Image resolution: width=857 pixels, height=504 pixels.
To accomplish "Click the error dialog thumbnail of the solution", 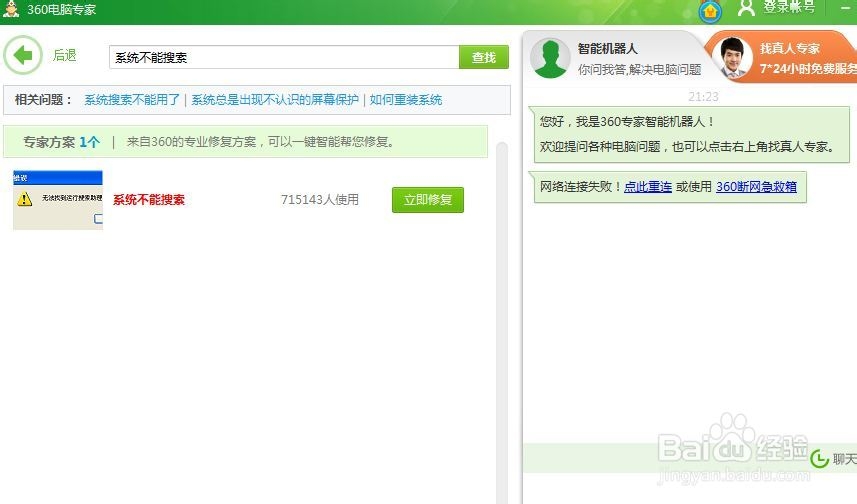I will click(58, 200).
